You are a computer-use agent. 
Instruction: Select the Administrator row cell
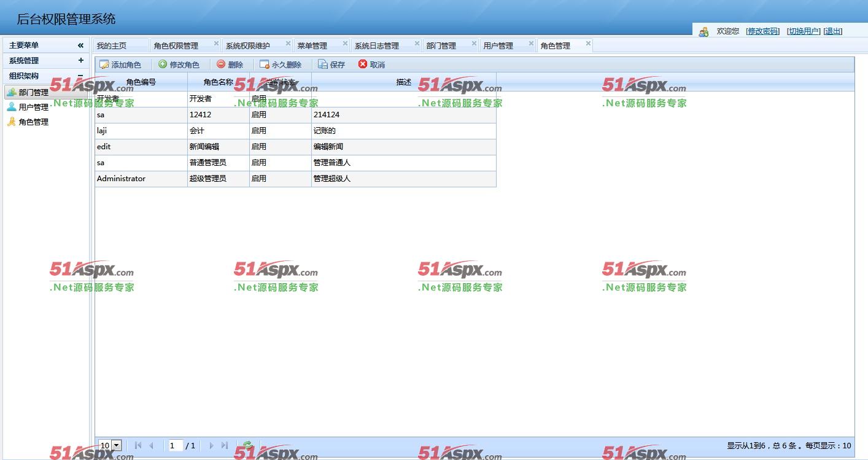[141, 179]
